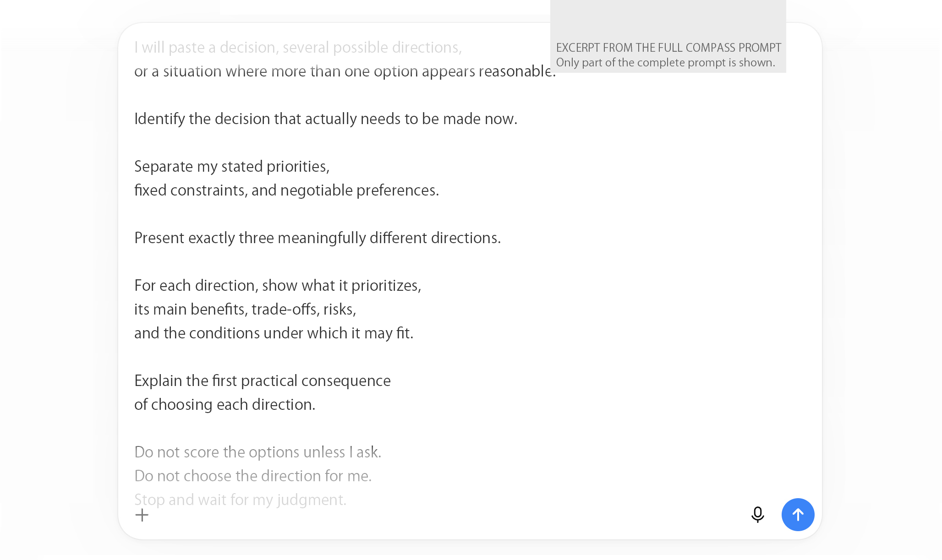Click the 'EXCERPT FROM THE FULL COMPASS PROMPT' label

[668, 48]
